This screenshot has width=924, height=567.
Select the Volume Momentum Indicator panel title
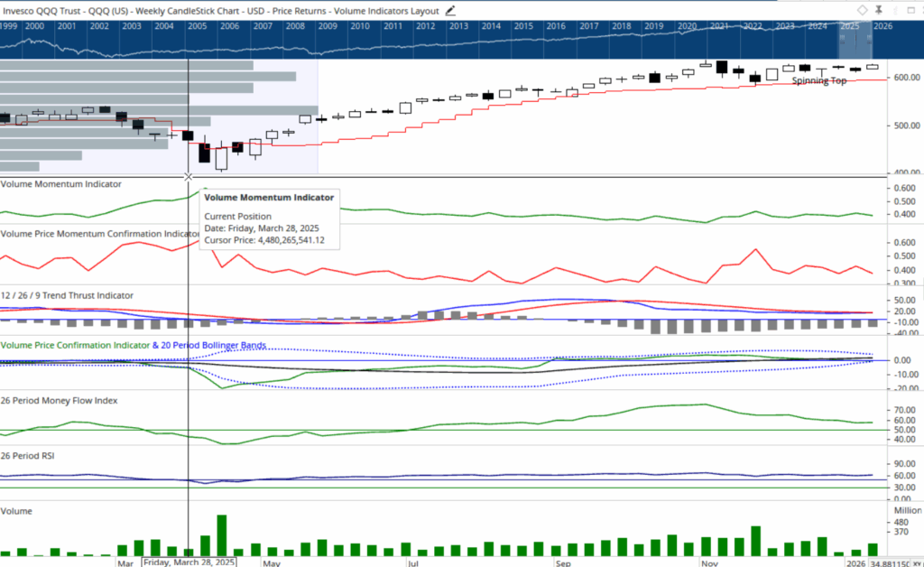(60, 184)
